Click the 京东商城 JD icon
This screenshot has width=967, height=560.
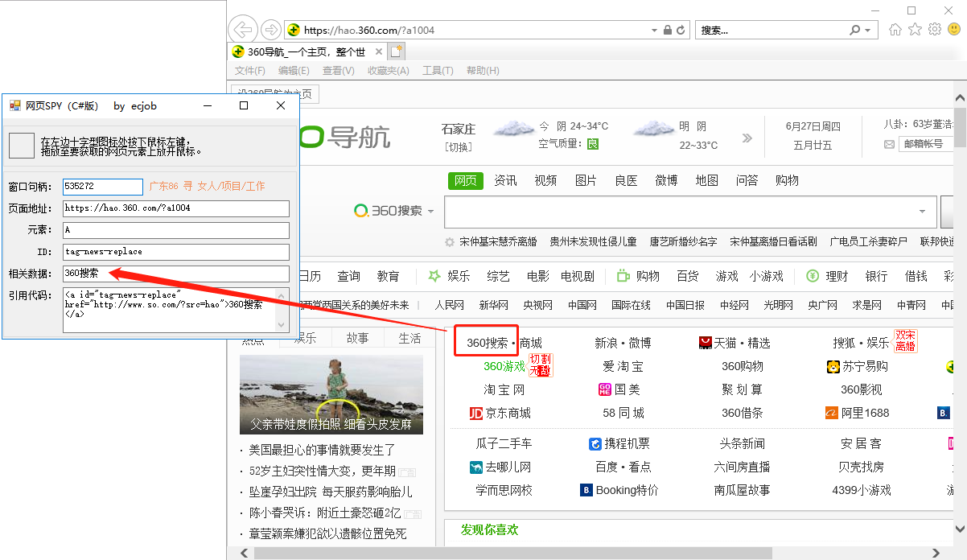[476, 413]
